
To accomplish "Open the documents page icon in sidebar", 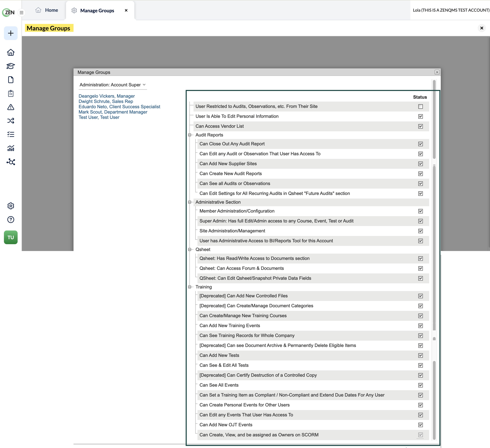I will click(11, 80).
